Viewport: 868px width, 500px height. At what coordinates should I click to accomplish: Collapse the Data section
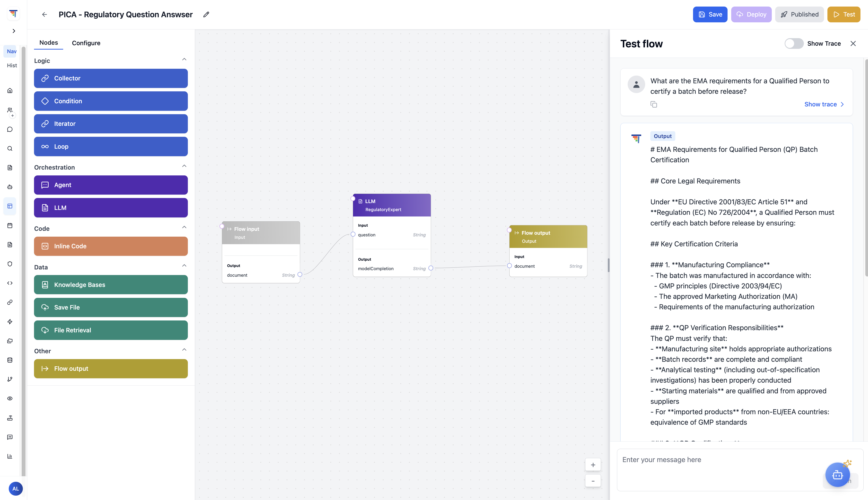pos(184,266)
